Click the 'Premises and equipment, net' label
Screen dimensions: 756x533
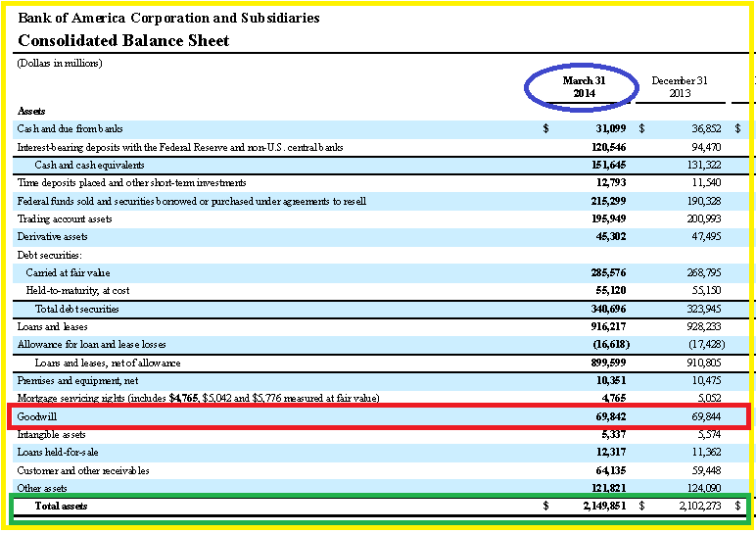[x=77, y=381]
